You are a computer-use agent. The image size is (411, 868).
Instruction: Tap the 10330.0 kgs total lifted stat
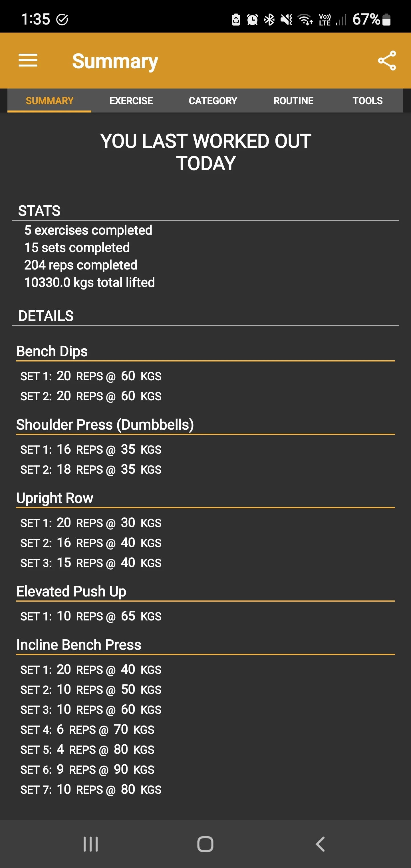[x=89, y=283]
